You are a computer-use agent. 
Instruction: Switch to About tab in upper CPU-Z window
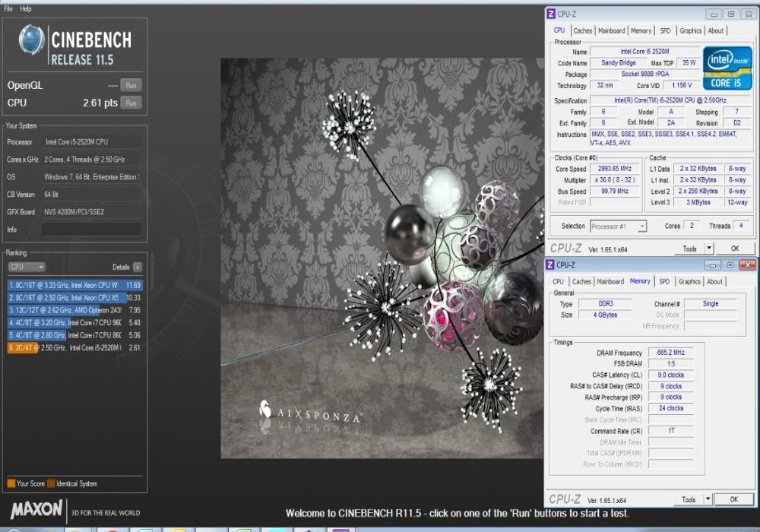point(715,30)
